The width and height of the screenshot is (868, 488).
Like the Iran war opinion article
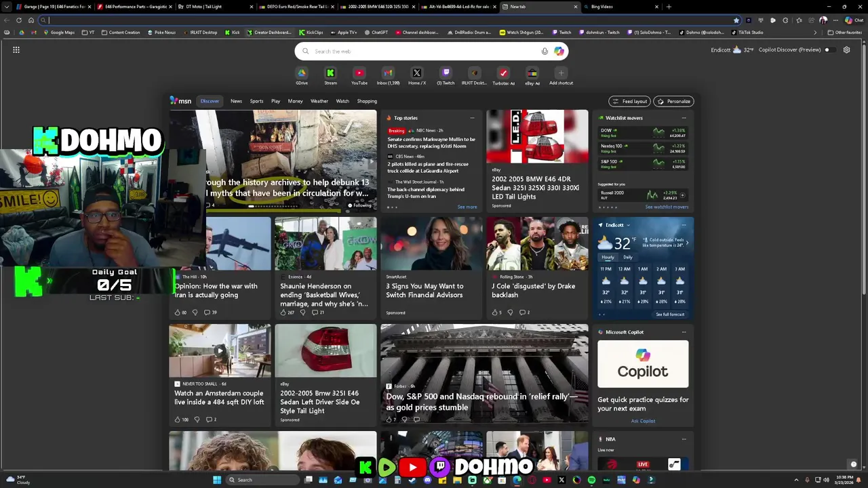click(x=180, y=312)
